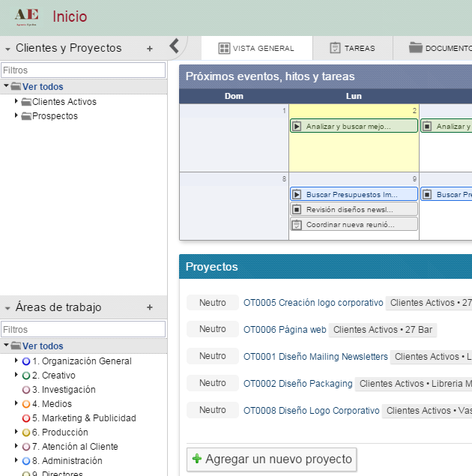This screenshot has width=472, height=476.
Task: Collapse the Áreas de trabajo panel
Action: point(7,308)
